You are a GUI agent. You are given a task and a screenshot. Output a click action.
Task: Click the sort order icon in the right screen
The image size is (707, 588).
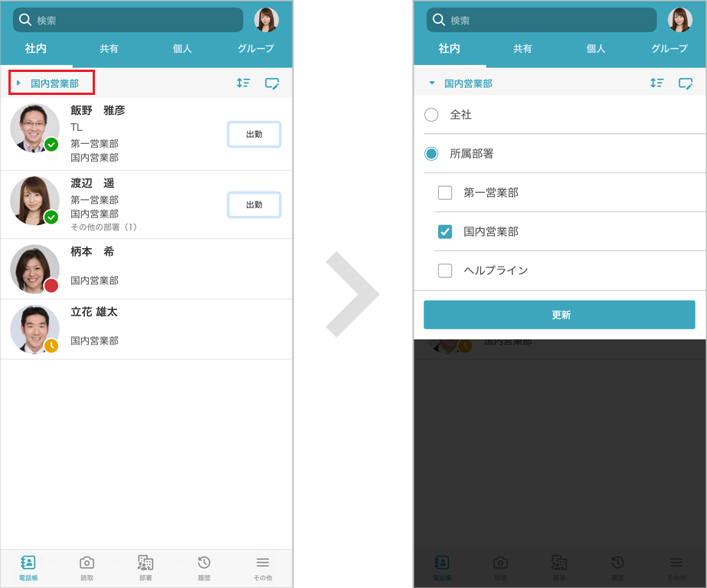657,83
